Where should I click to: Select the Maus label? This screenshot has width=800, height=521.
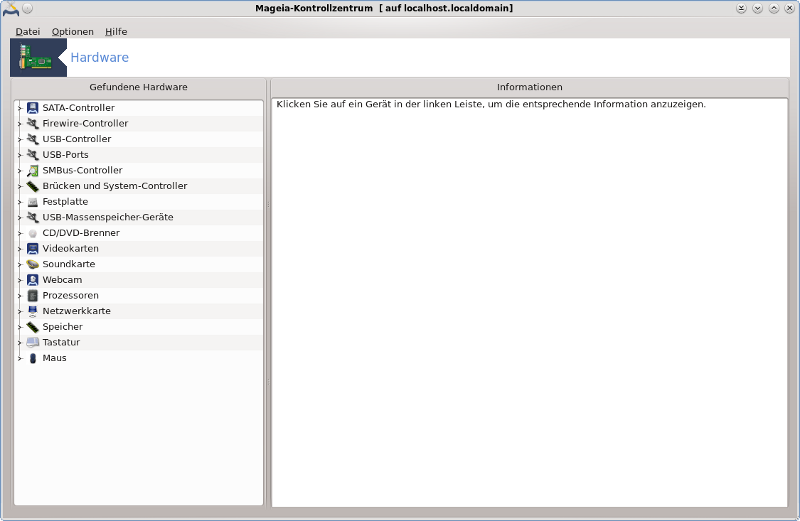click(55, 358)
